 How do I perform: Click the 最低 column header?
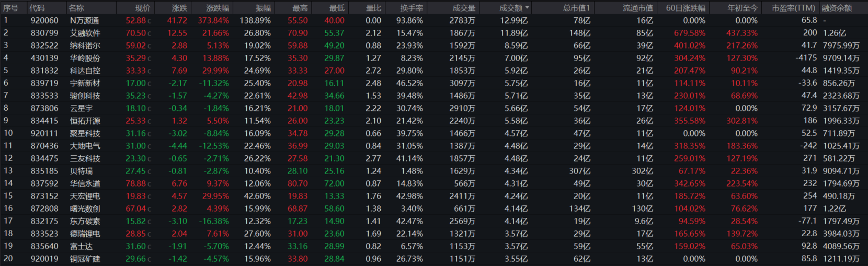pos(337,8)
